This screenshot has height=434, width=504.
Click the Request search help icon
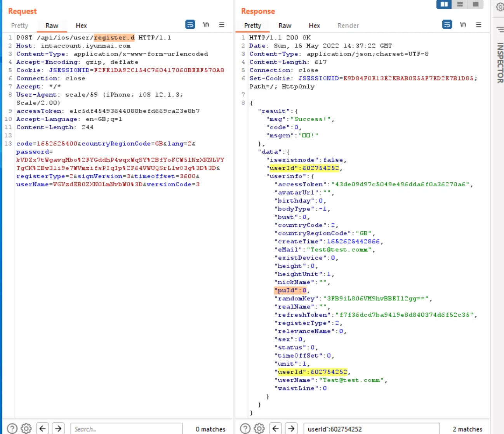12,429
